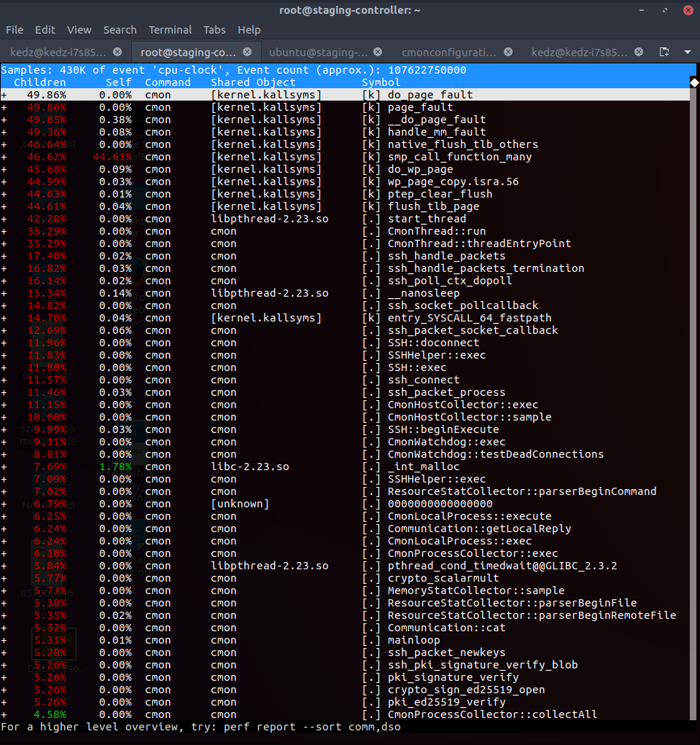Select the MemoryStatCollector::sample symbol
The image size is (700, 745).
coord(476,590)
